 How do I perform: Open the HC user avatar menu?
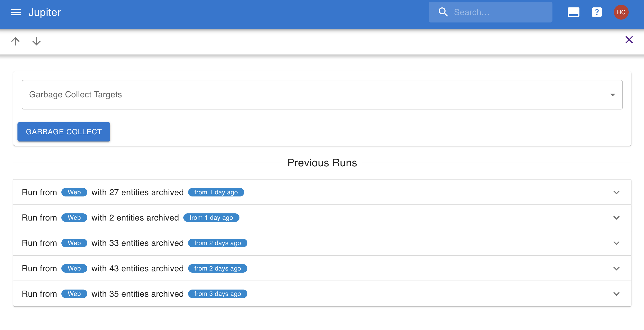(x=621, y=12)
